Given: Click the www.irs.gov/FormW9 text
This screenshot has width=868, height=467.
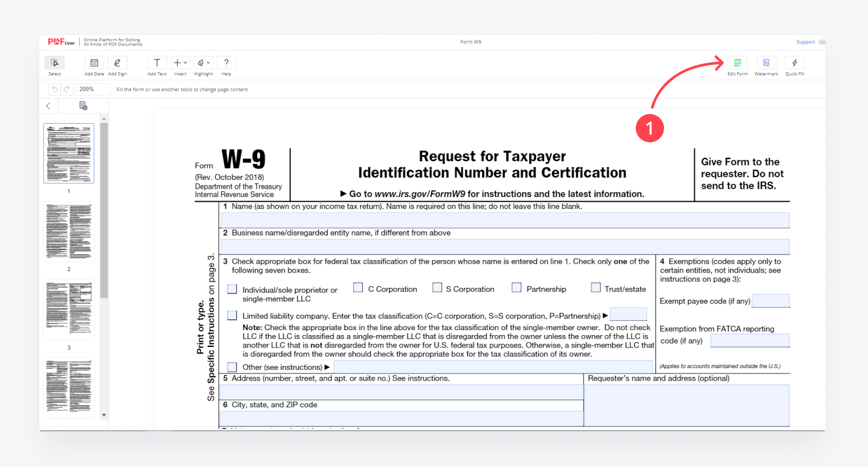Looking at the screenshot, I should [x=420, y=194].
